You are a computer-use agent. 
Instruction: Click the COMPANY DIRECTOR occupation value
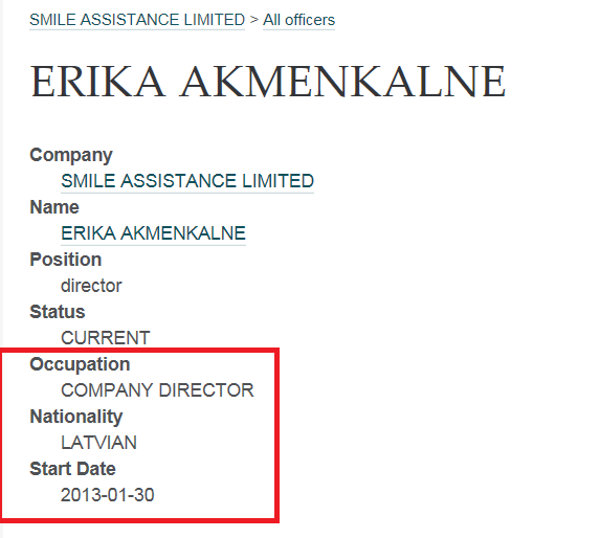[157, 390]
